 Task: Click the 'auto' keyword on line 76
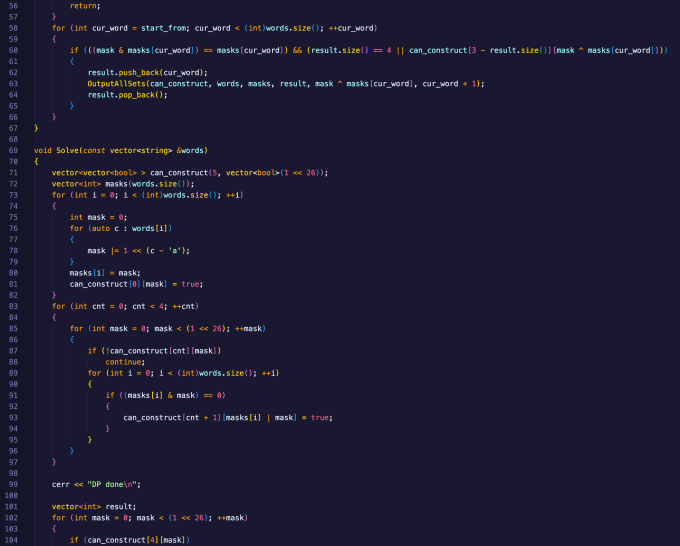point(101,229)
